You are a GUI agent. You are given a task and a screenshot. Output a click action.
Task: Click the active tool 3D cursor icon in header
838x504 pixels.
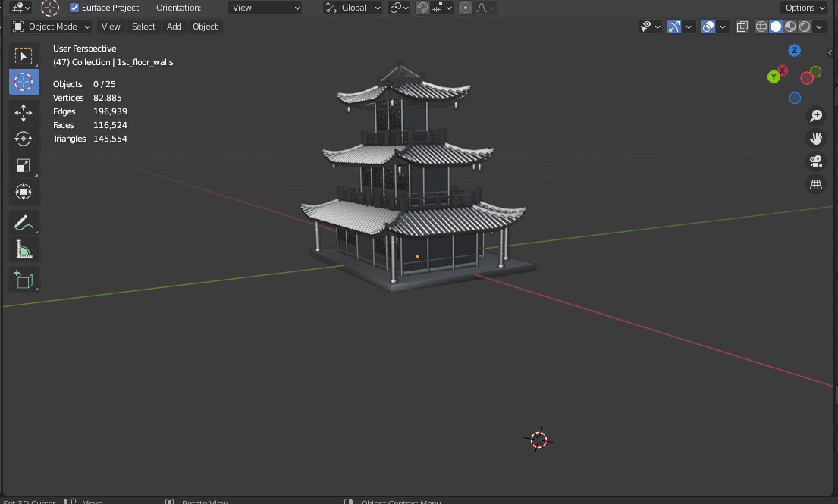click(50, 8)
